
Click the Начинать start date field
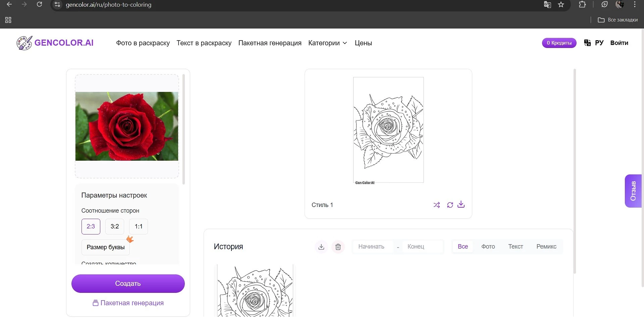pos(371,247)
